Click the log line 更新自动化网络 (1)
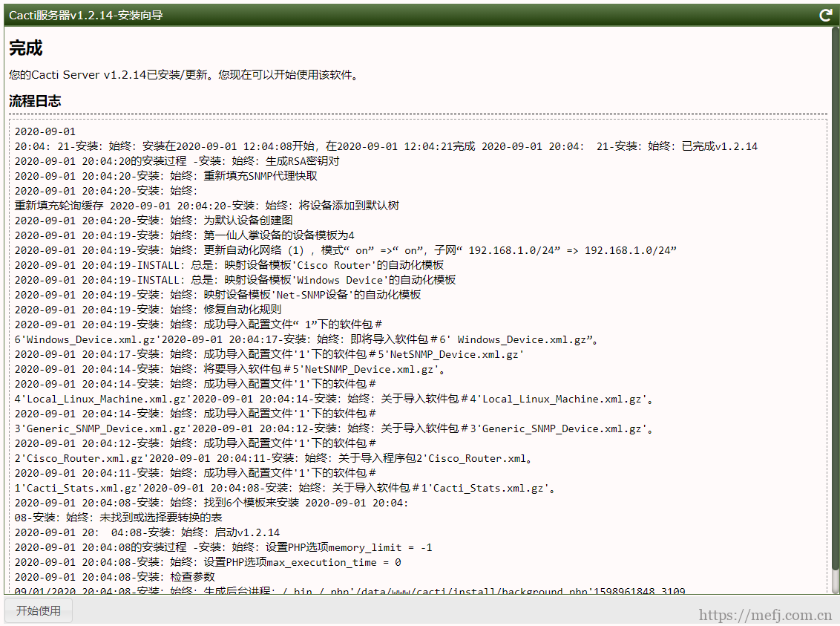Screen dimensions: 840x626 (x=346, y=250)
